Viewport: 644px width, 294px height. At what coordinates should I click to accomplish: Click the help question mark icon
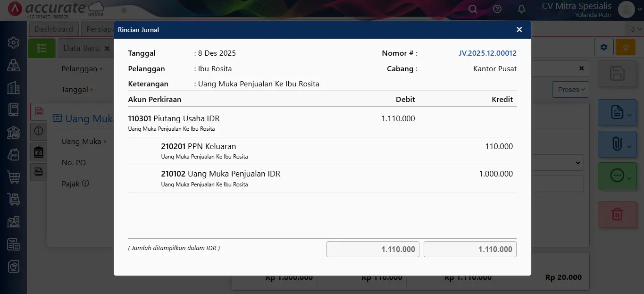click(x=497, y=9)
